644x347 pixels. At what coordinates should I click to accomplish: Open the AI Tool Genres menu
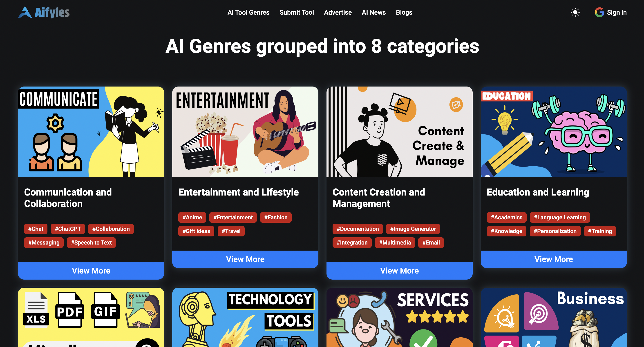tap(248, 12)
